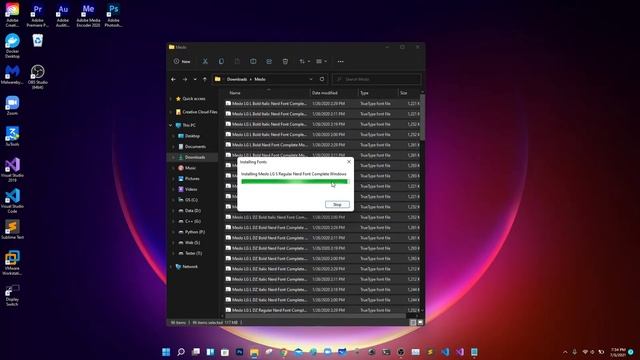
Task: Stop the font installation
Action: 337,204
